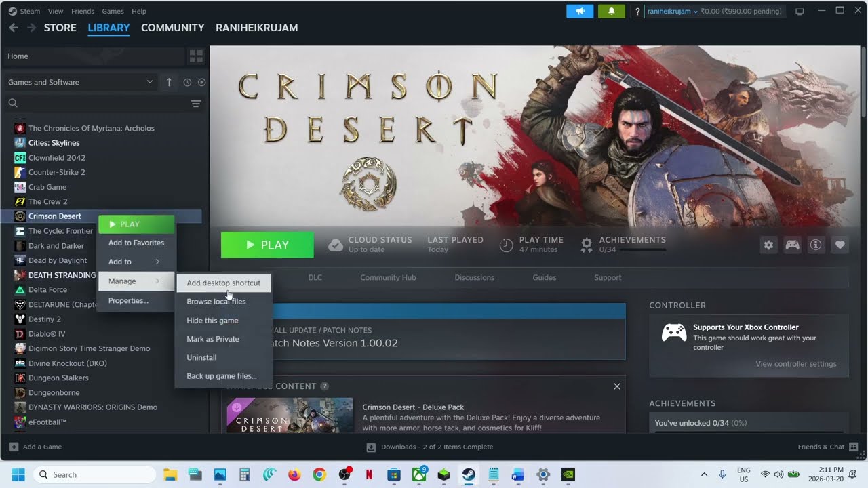Open the Discussions tab

click(x=475, y=277)
